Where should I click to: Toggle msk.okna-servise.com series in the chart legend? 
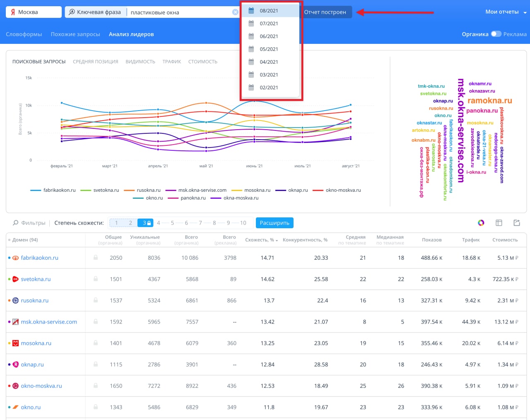(x=196, y=190)
